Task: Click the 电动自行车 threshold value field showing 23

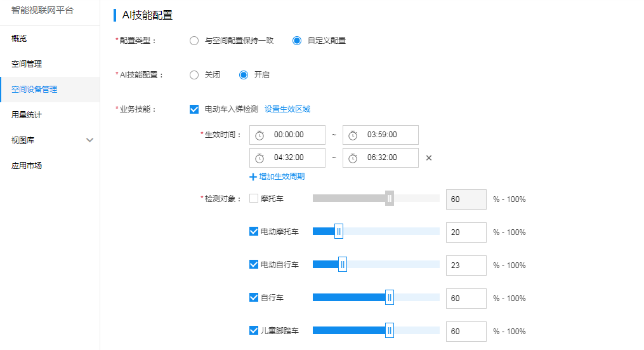Action: click(466, 266)
